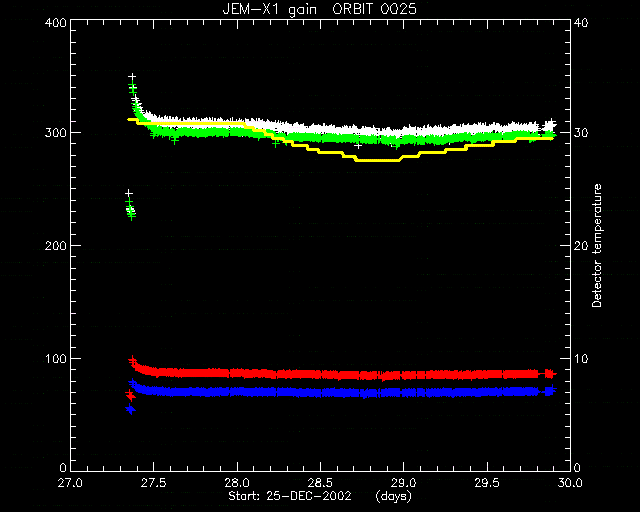Viewport: 640px width, 512px height.
Task: Click the left axis label 200
Action: [56, 246]
